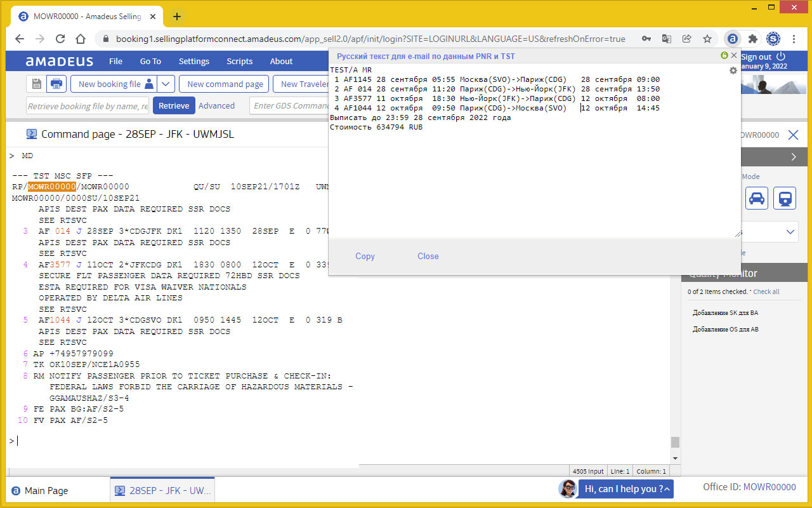
Task: Click the chat assistant avatar icon
Action: [x=568, y=488]
